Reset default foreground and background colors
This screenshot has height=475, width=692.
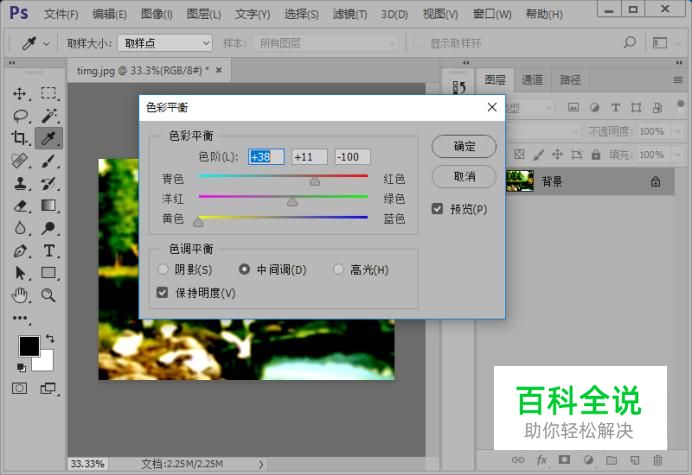coord(21,367)
